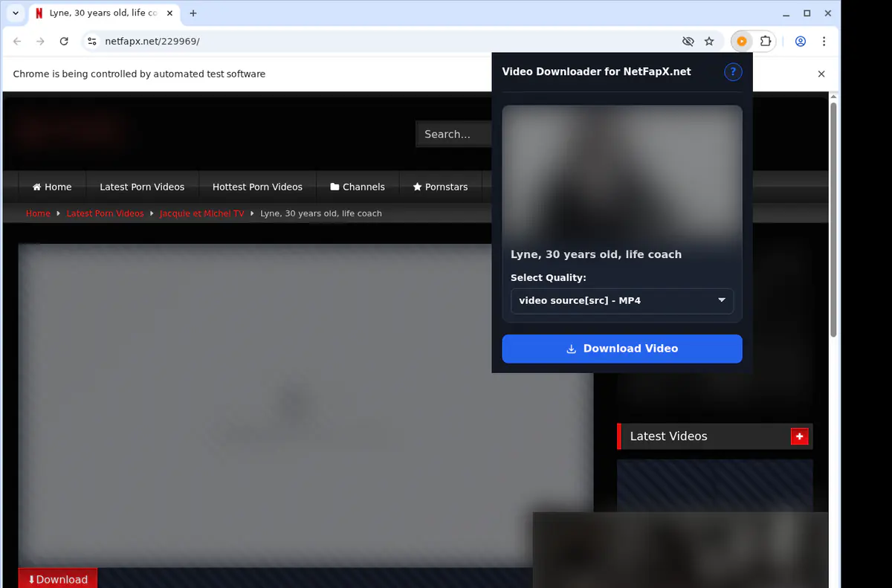The height and width of the screenshot is (588, 892).
Task: Minimize the Chrome window
Action: pos(787,13)
